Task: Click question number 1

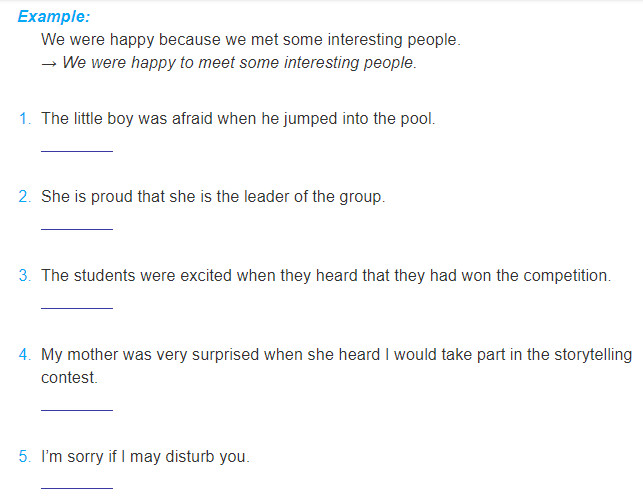Action: coord(25,119)
